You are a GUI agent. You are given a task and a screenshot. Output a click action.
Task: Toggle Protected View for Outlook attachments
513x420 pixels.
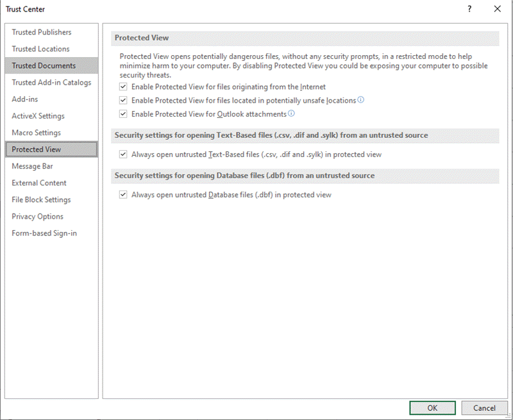click(123, 113)
